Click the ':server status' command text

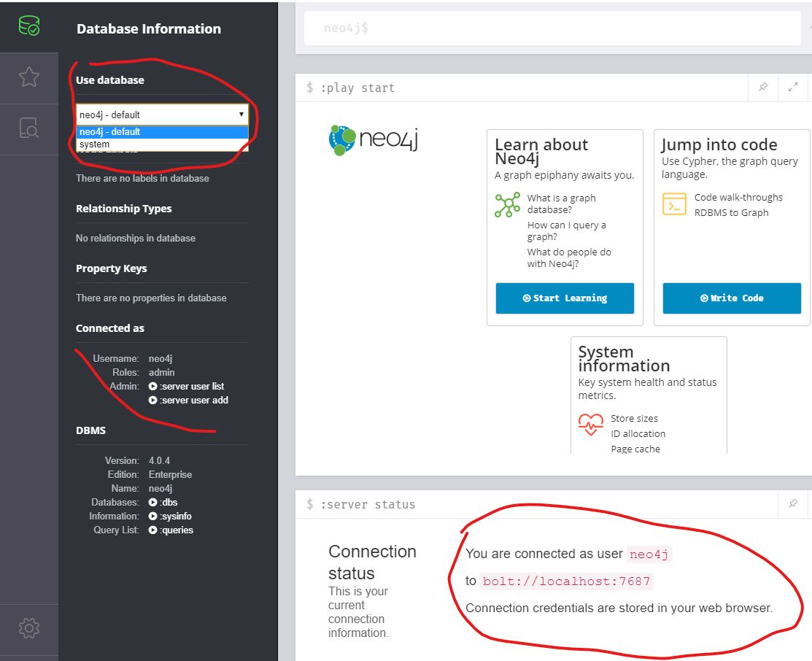tap(368, 504)
